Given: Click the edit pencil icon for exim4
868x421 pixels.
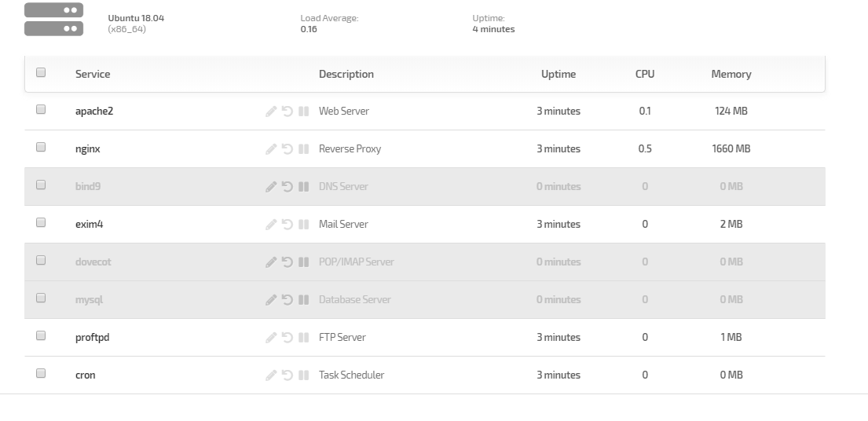Looking at the screenshot, I should [271, 224].
